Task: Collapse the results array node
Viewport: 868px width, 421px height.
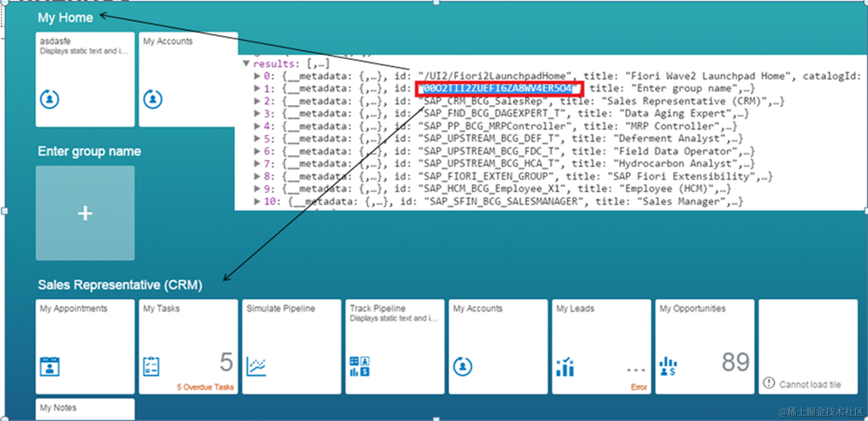Action: coord(246,63)
